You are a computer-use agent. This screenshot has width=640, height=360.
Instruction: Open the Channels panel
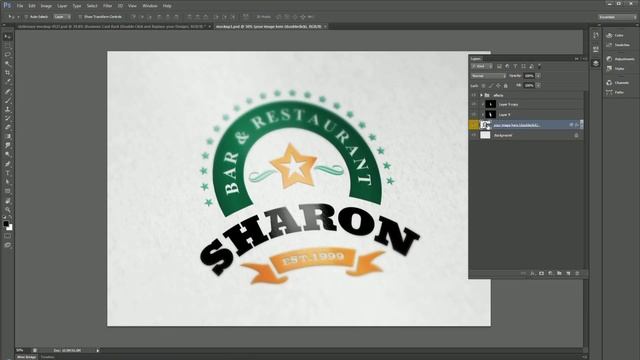(x=618, y=83)
